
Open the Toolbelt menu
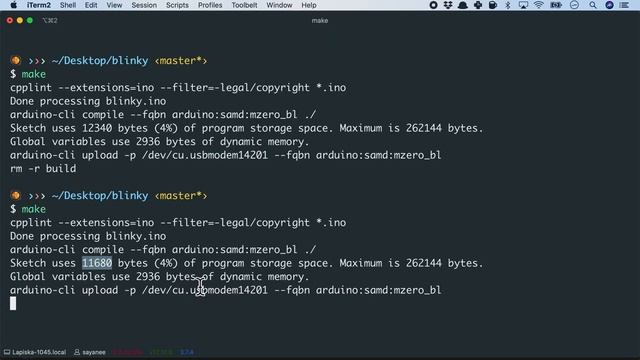pos(244,5)
